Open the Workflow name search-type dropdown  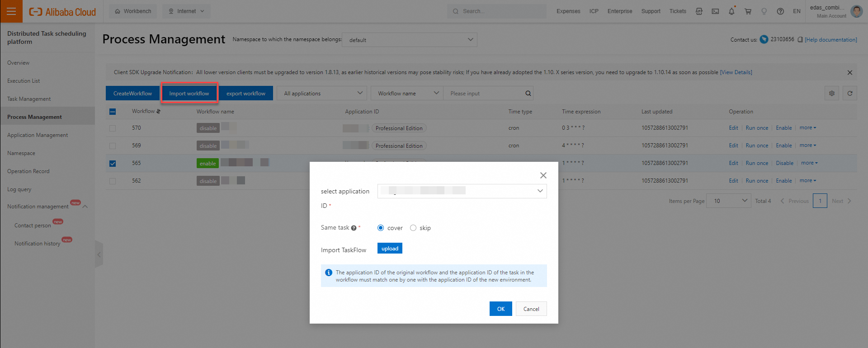(407, 94)
